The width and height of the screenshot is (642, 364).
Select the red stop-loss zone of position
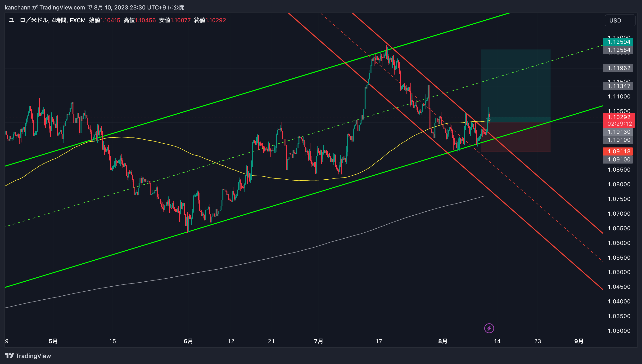coord(516,137)
